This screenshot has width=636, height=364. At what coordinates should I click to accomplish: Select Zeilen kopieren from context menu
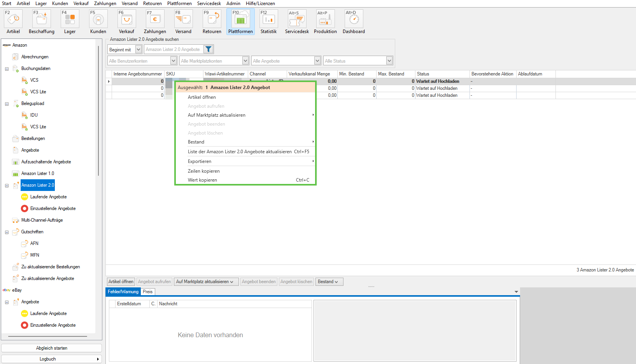click(203, 171)
